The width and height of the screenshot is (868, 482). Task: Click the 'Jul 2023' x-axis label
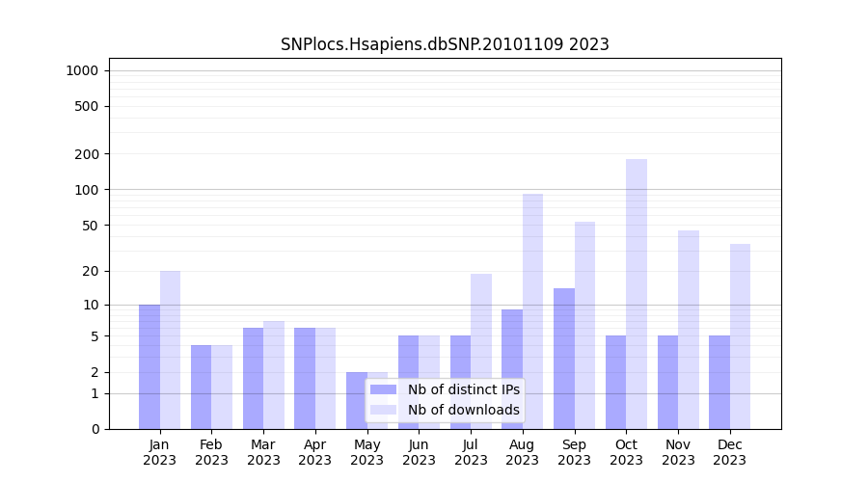point(471,452)
